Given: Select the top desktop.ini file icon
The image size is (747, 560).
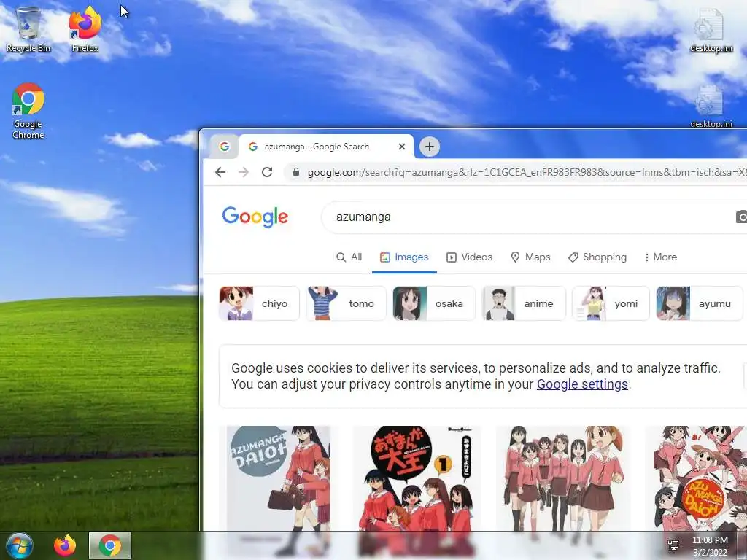Looking at the screenshot, I should [711, 30].
